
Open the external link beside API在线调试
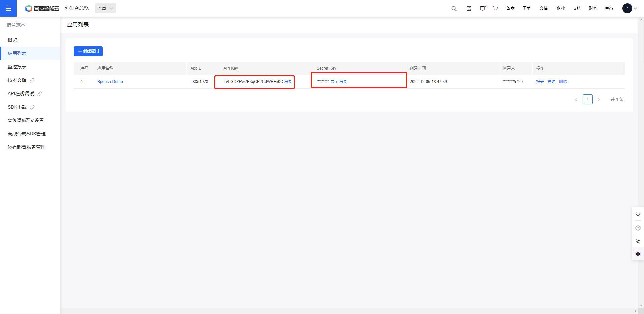40,93
